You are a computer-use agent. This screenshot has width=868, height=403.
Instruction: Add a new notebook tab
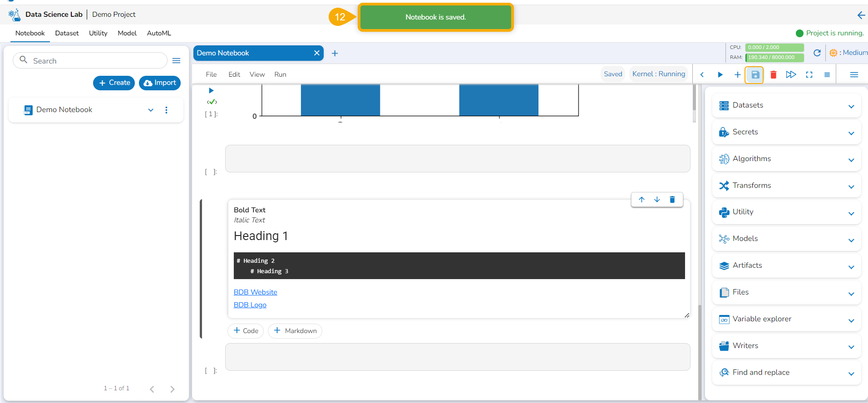tap(335, 54)
